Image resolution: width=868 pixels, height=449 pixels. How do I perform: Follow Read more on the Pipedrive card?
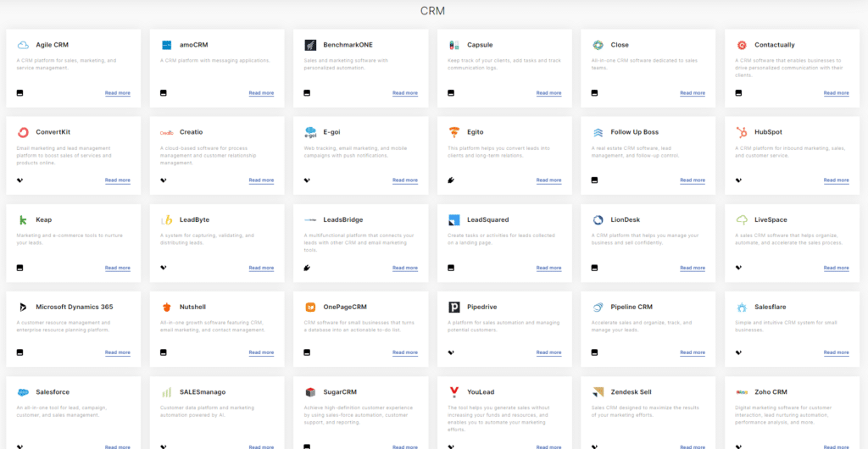click(548, 352)
